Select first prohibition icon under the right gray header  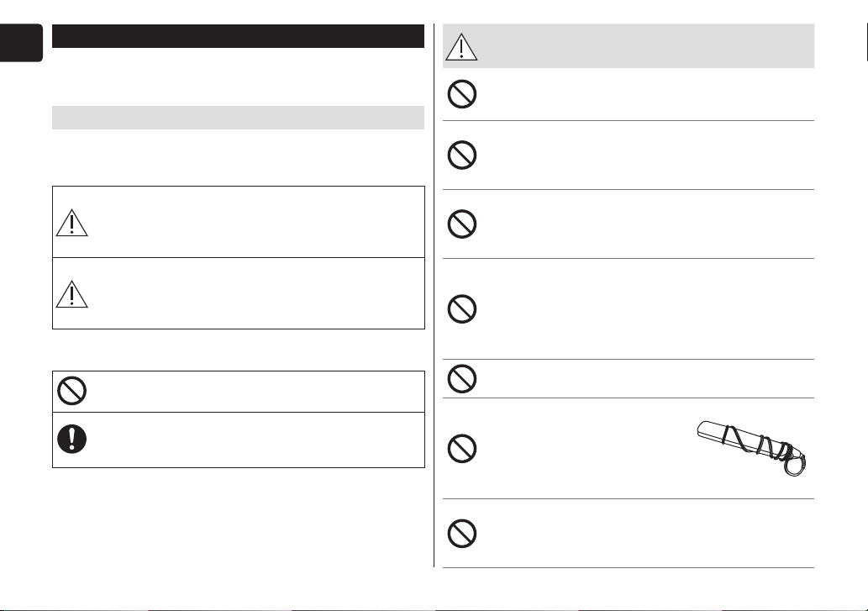tap(461, 94)
